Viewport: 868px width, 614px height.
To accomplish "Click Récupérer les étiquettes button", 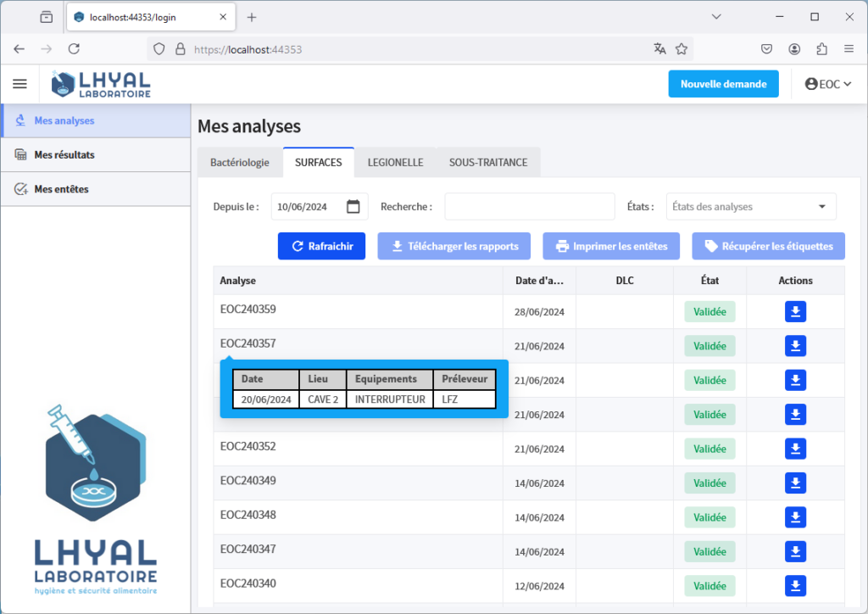I will (768, 247).
